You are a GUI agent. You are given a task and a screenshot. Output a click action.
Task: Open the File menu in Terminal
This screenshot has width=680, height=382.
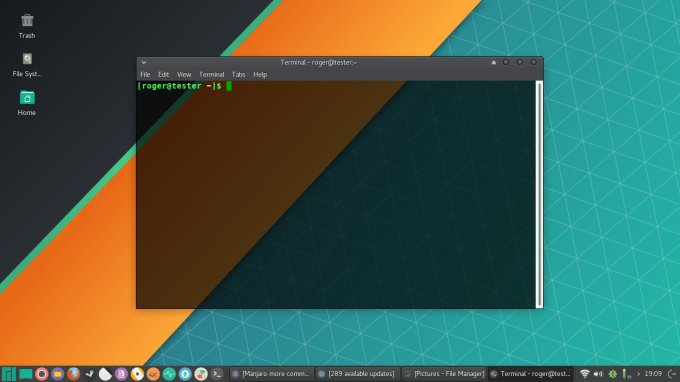(x=145, y=75)
